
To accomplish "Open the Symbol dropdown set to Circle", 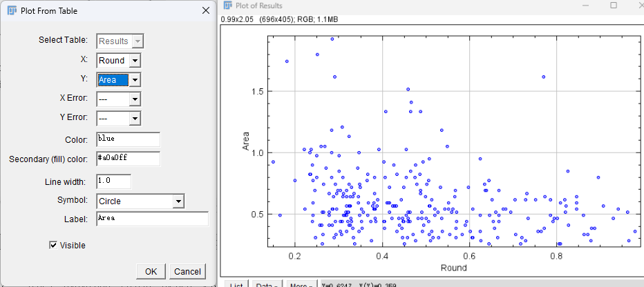I will 140,201.
